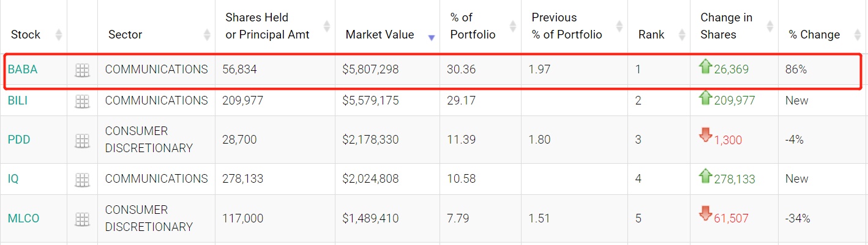
Task: Open the grid icon in MLCO row
Action: 82,219
